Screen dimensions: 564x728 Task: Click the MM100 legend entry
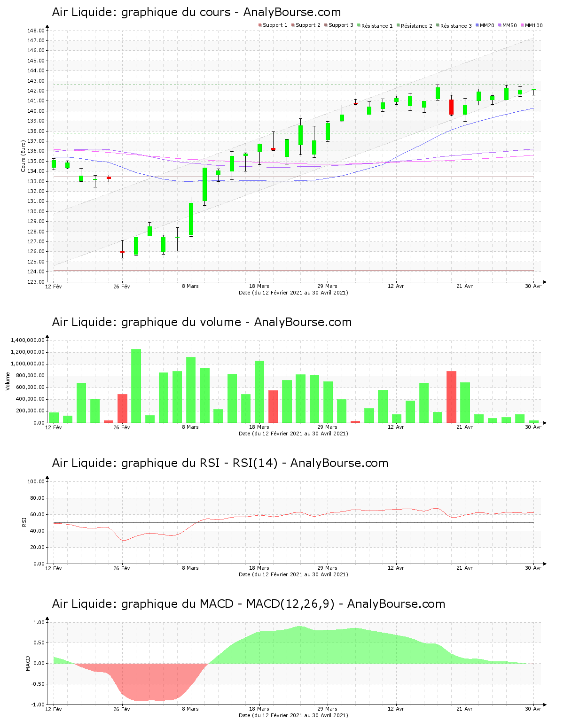[531, 25]
